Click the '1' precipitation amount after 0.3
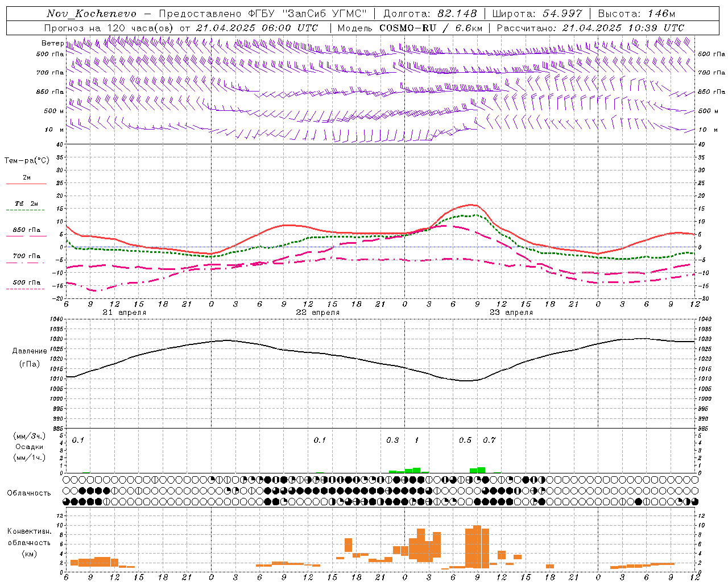Image resolution: width=728 pixels, height=582 pixels. click(x=416, y=440)
